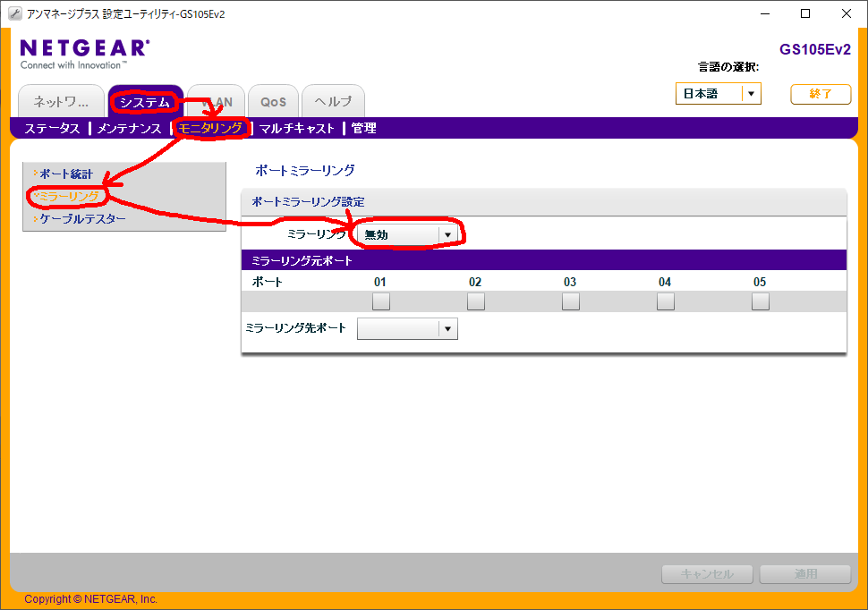Select the システム tab
The width and height of the screenshot is (868, 610).
pyautogui.click(x=145, y=102)
